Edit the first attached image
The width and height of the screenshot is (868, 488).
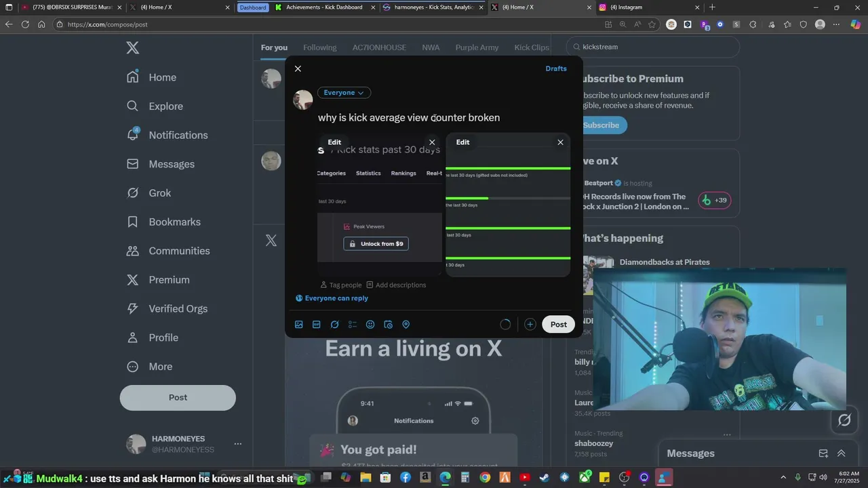334,142
